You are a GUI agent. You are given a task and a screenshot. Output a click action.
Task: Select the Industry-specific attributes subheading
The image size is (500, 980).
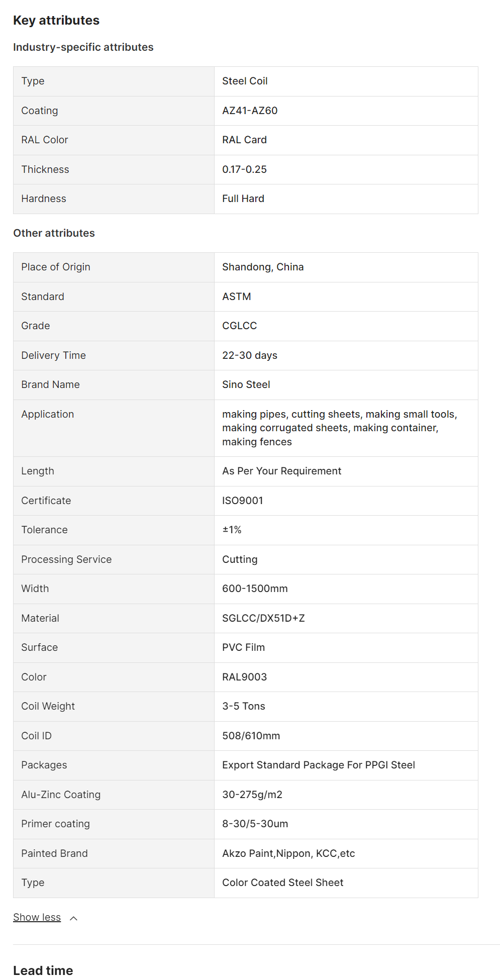tap(83, 47)
